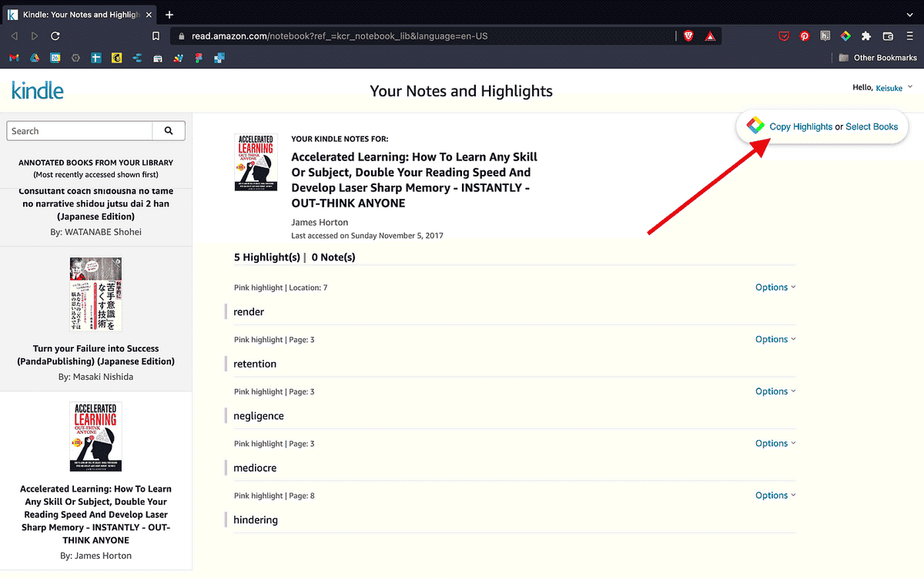Close the Kindle Notes tab
The height and width of the screenshot is (578, 924).
147,15
